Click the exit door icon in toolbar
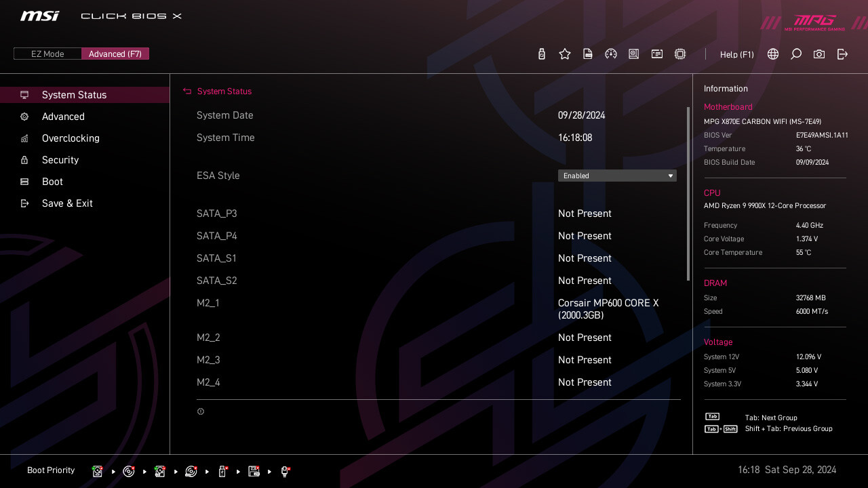This screenshot has height=488, width=868. (842, 54)
